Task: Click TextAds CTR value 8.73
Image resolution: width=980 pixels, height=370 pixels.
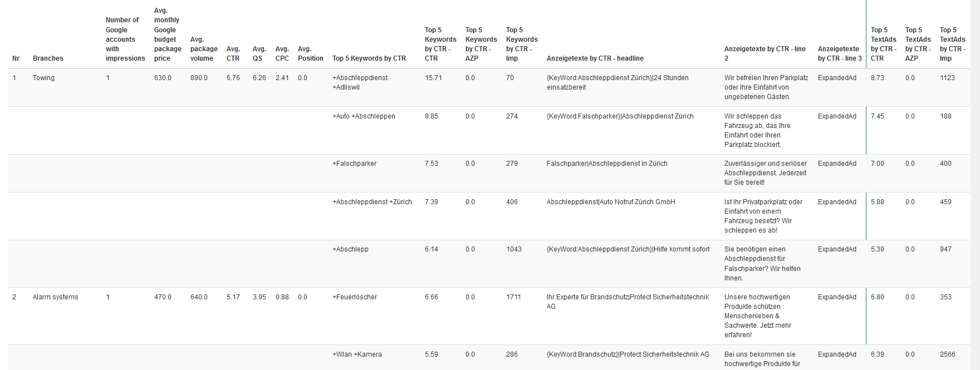Action: (x=878, y=78)
